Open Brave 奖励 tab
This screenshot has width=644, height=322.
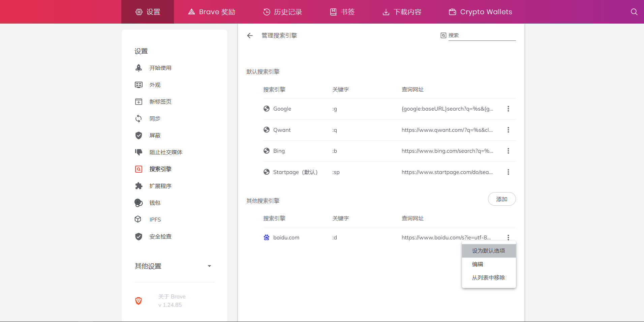point(212,12)
